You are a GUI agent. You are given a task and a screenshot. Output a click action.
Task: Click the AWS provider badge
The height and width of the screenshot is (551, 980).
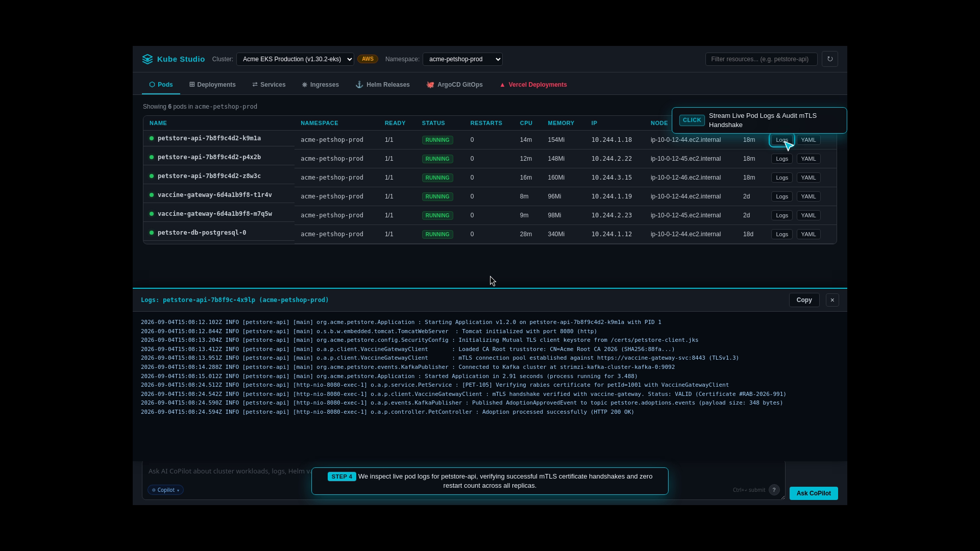(x=367, y=59)
